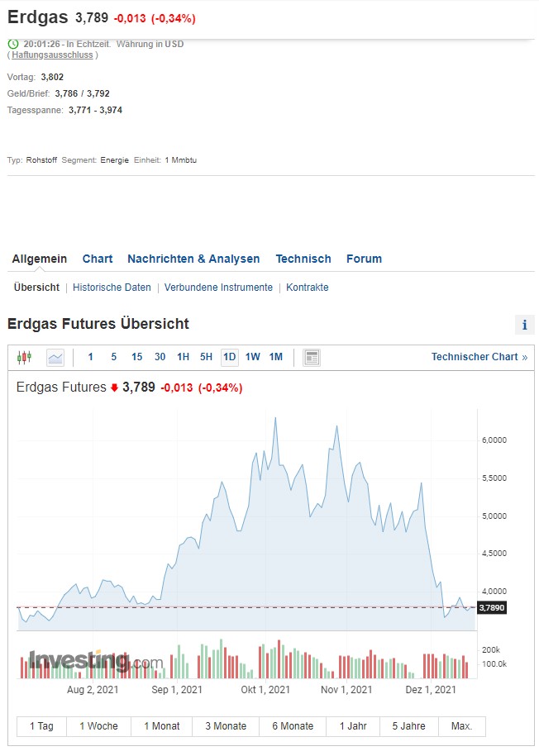Open the Chart tab
Image resolution: width=539 pixels, height=756 pixels.
(98, 259)
